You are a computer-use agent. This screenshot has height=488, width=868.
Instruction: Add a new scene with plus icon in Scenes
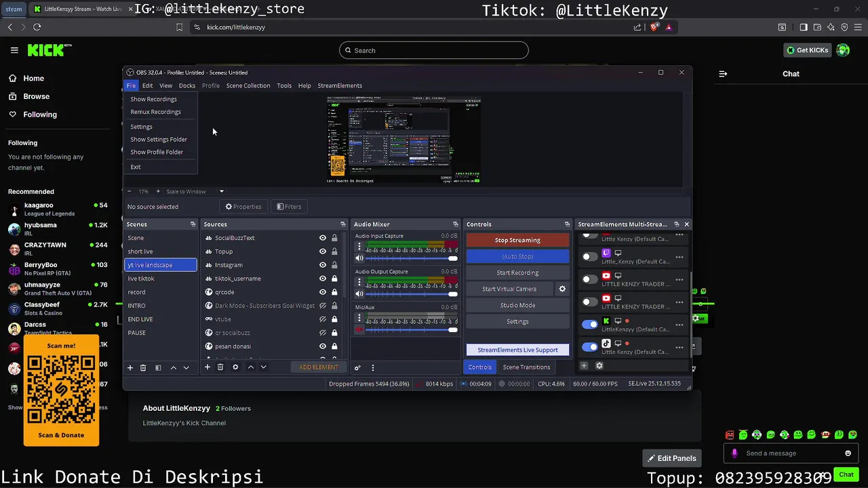[x=130, y=367]
